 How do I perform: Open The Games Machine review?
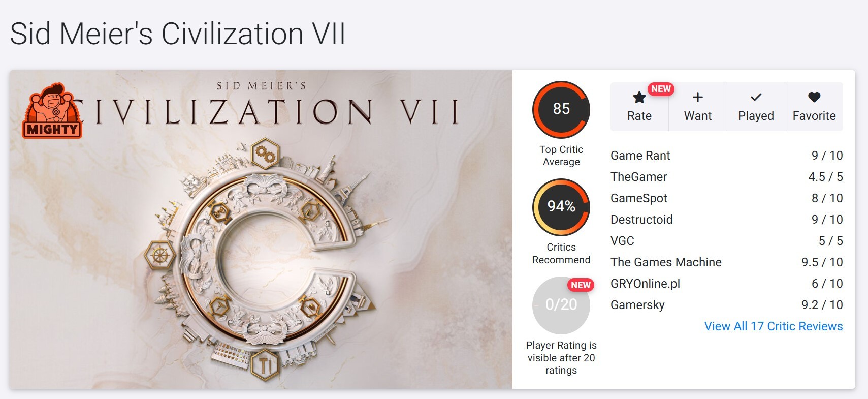726,262
